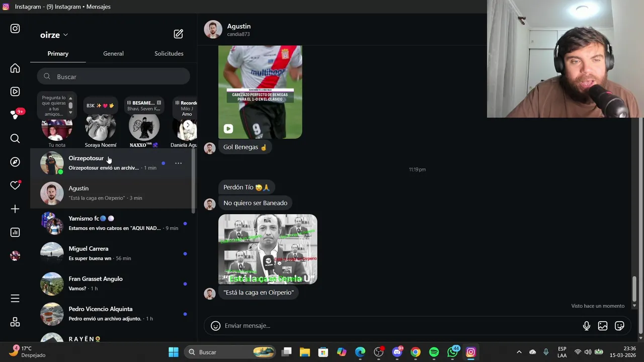Image resolution: width=644 pixels, height=362 pixels.
Task: Open WhatsApp from the taskbar
Action: pos(453,351)
